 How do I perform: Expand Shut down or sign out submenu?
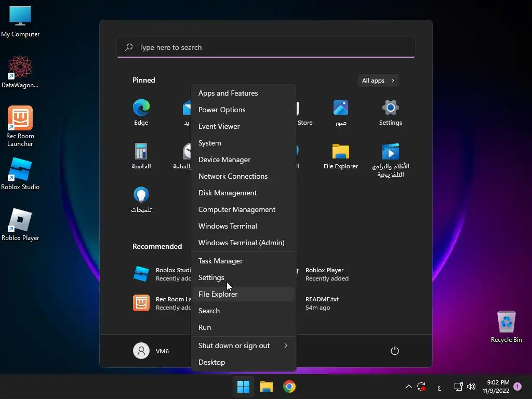[x=243, y=345]
